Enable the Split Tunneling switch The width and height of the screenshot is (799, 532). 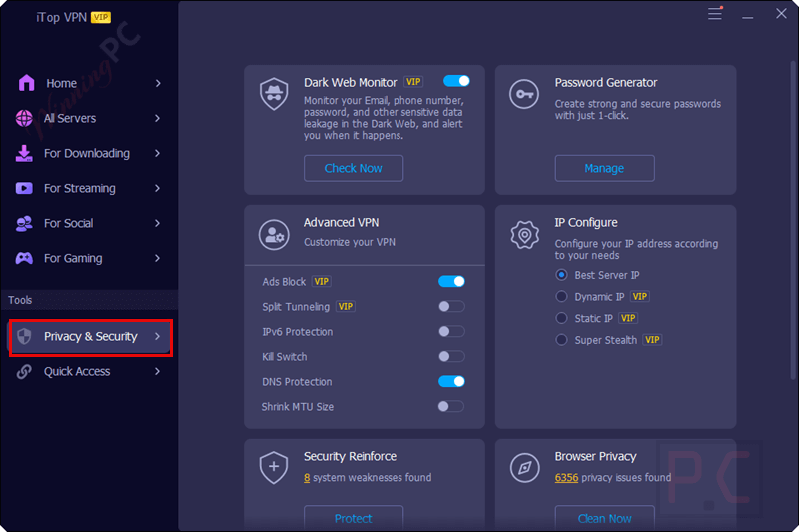coord(451,307)
